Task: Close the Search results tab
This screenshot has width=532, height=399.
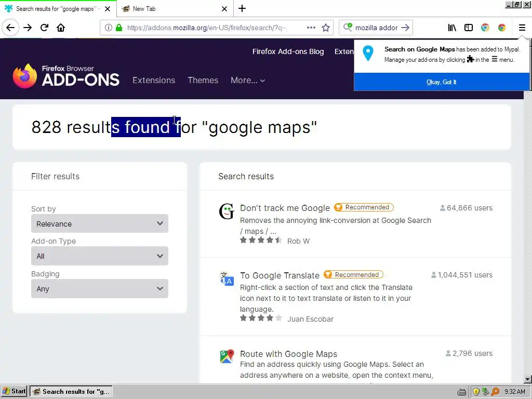Action: click(108, 9)
